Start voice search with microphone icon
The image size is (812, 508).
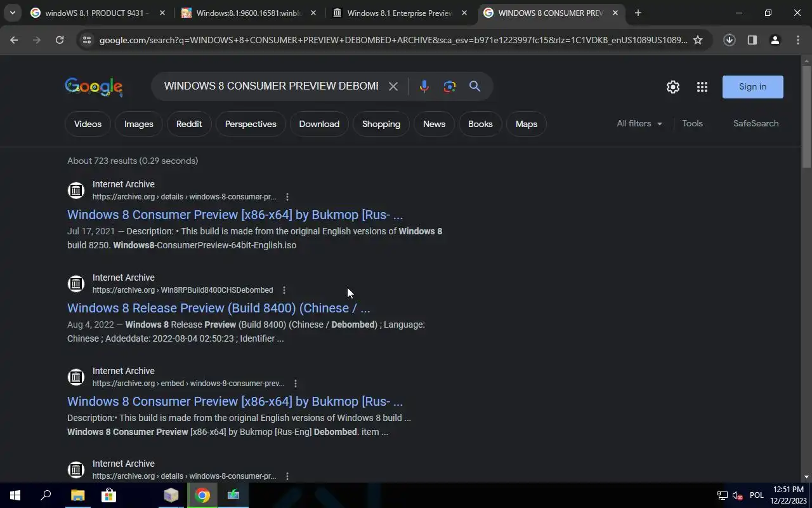tap(424, 86)
